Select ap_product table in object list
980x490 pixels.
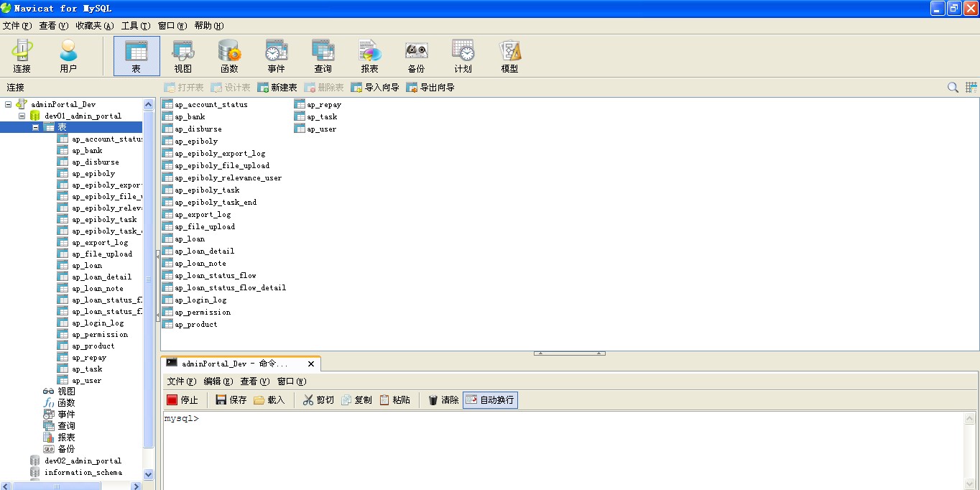(x=196, y=324)
